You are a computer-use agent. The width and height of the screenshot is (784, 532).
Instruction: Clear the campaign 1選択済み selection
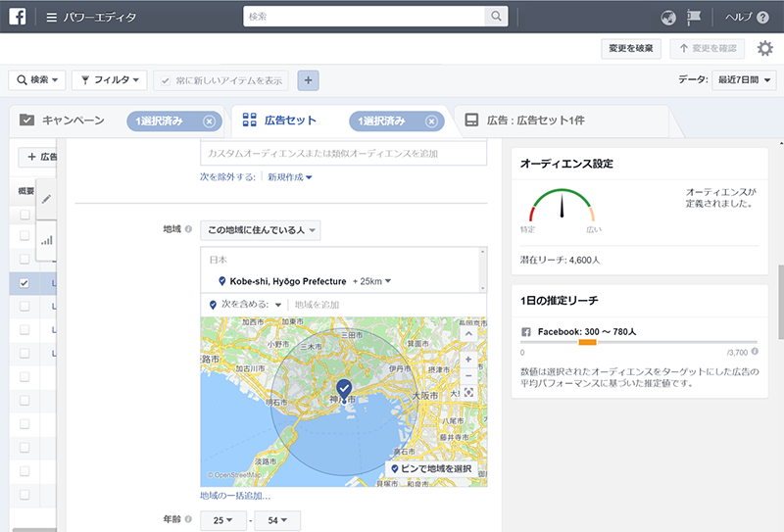[x=209, y=121]
